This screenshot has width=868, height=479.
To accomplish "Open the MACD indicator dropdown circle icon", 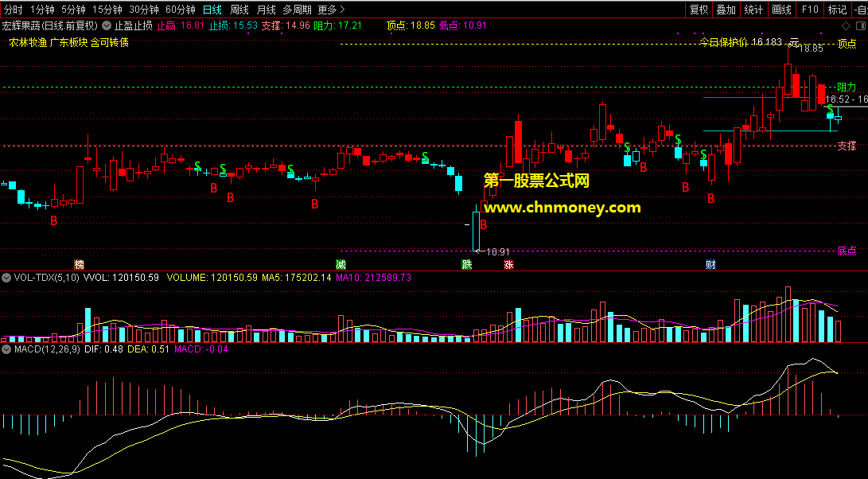I will (6, 349).
